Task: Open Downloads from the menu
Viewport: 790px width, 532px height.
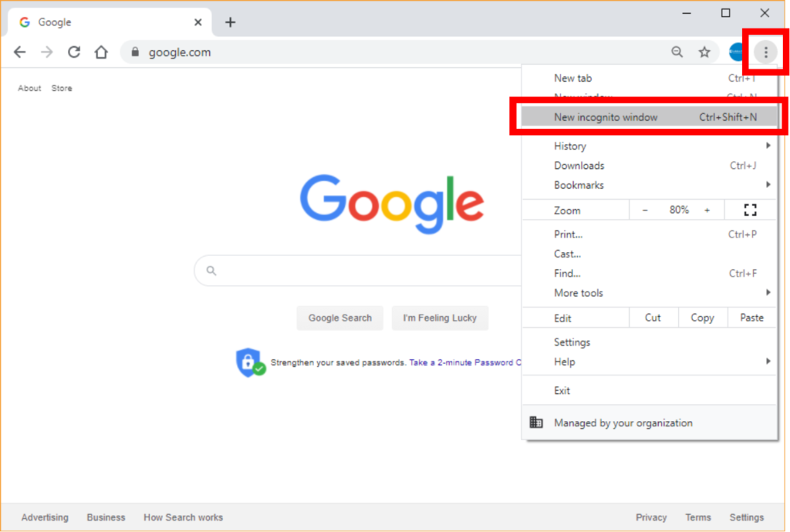Action: (x=650, y=165)
